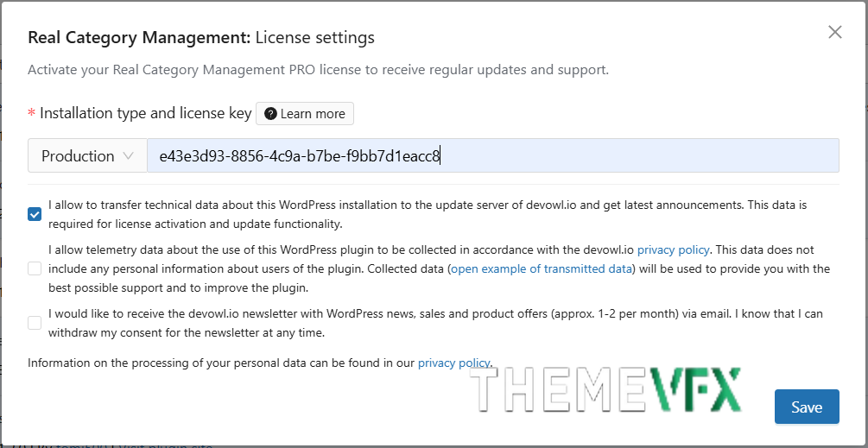Follow privacy policy link in bottom sentence
Screen dimensions: 868x448
click(454, 363)
